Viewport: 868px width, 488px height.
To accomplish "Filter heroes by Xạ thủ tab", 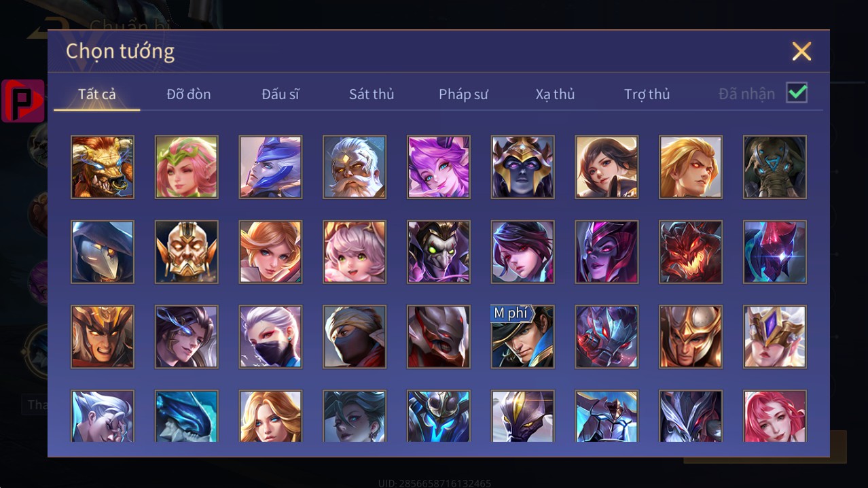I will point(555,94).
